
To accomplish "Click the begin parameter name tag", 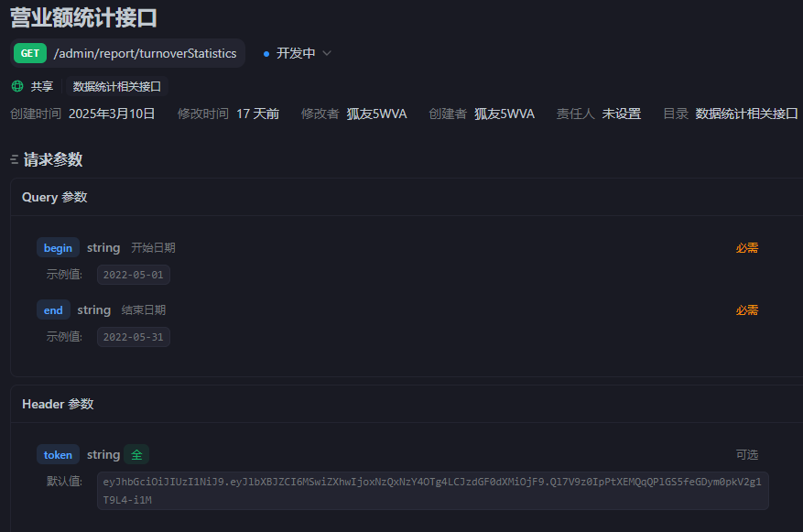I will coord(58,248).
